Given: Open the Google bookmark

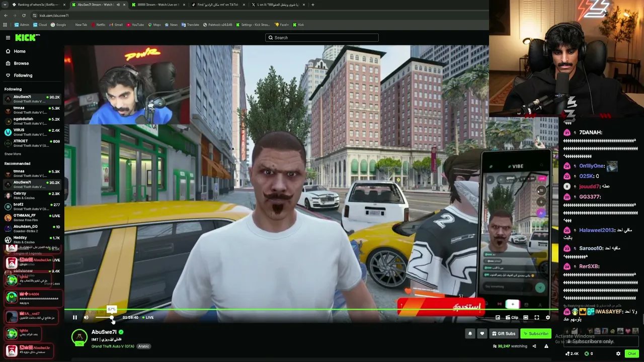Looking at the screenshot, I should (x=58, y=25).
